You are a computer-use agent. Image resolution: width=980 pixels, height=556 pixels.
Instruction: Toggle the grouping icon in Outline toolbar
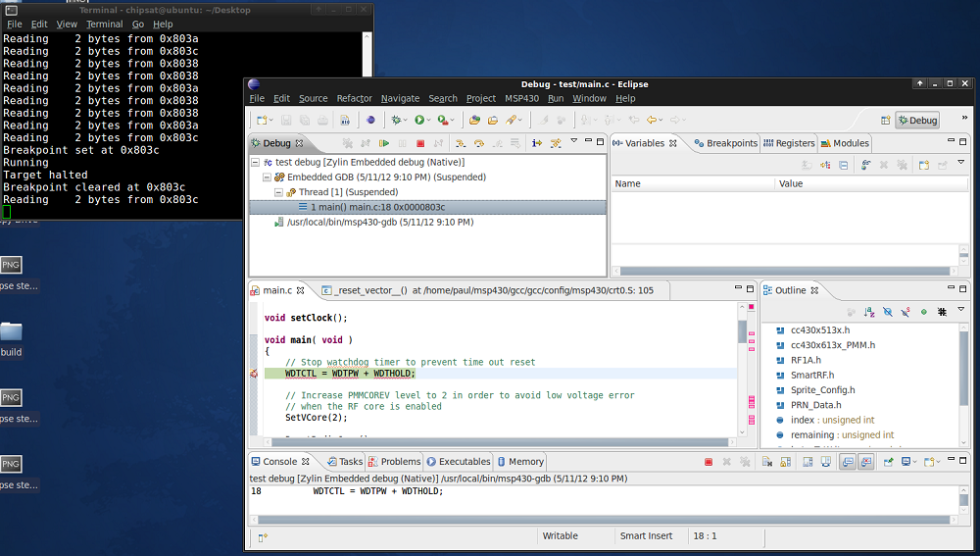point(942,312)
